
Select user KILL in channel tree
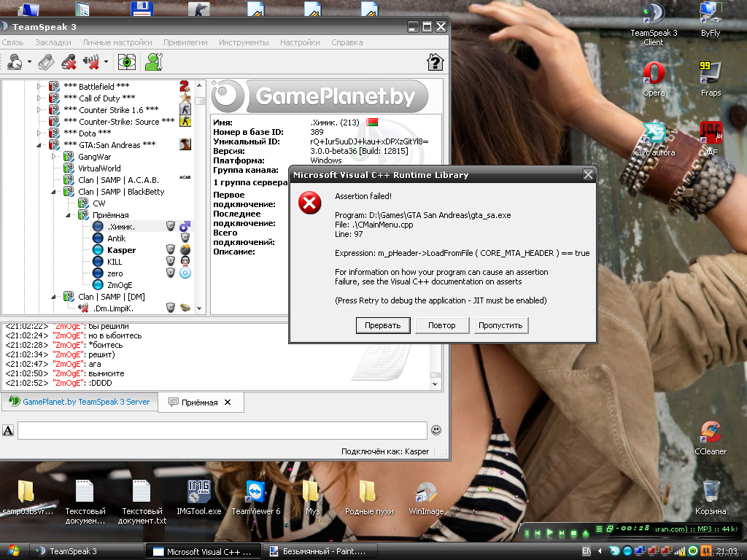(115, 262)
